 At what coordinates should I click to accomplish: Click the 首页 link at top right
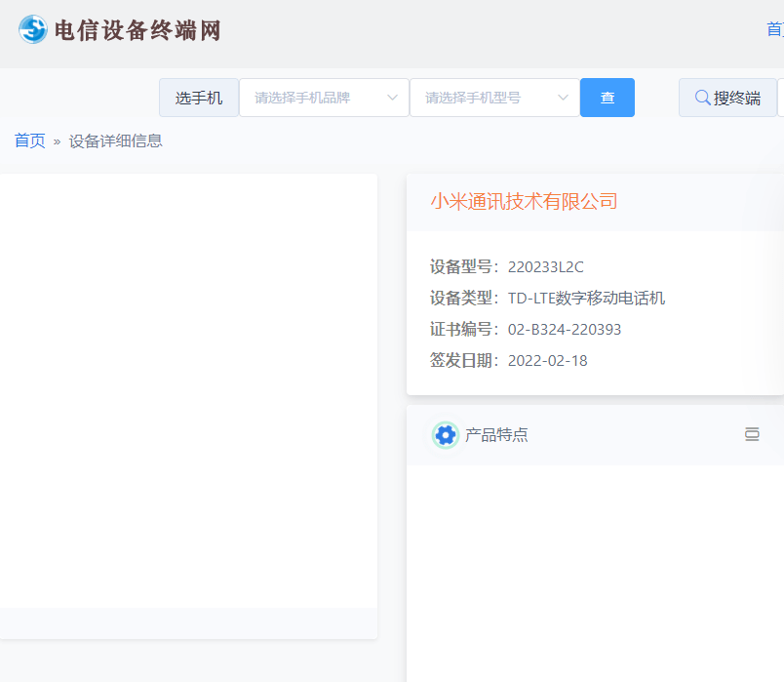775,29
